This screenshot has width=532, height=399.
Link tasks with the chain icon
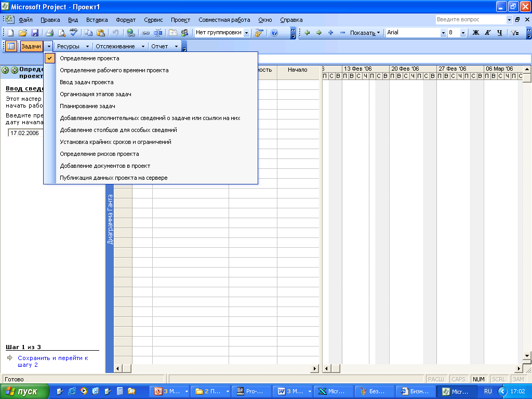pos(145,33)
